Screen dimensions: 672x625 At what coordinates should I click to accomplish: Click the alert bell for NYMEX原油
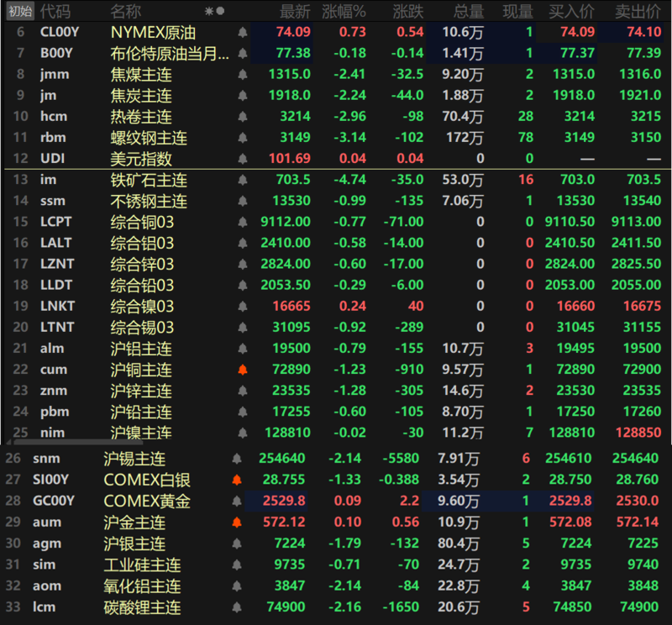tap(243, 32)
